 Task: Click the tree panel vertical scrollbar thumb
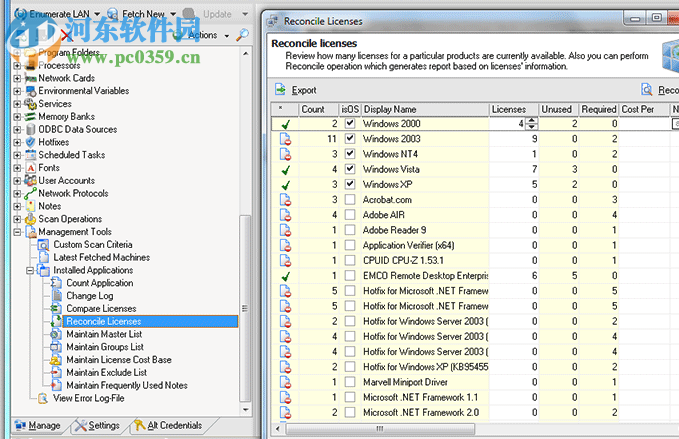tap(245, 309)
